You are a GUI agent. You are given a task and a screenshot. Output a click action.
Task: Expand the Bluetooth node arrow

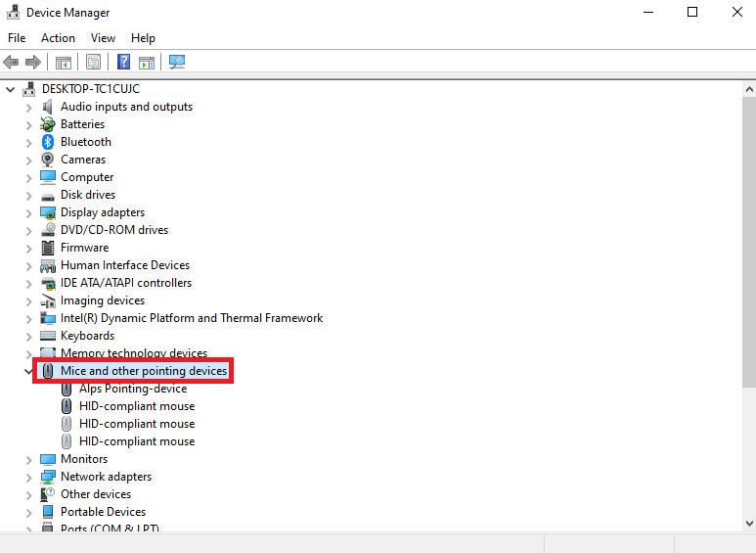(29, 142)
